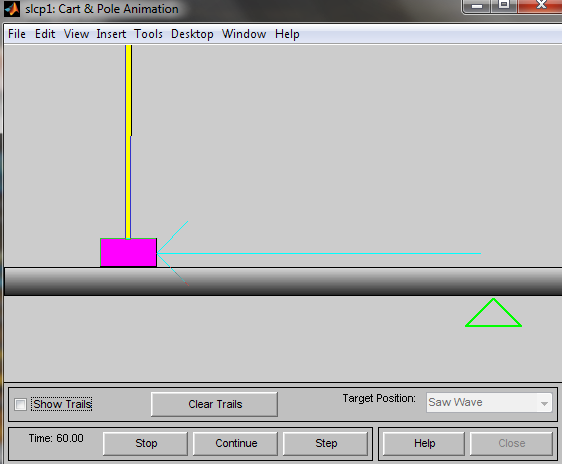Open the Edit menu
562x464 pixels.
click(45, 34)
